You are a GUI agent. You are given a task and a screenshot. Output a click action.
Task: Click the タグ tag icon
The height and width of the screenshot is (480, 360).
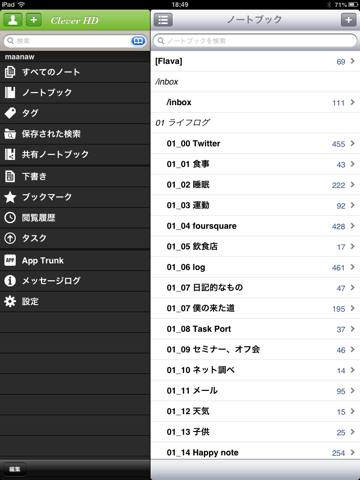[x=10, y=113]
